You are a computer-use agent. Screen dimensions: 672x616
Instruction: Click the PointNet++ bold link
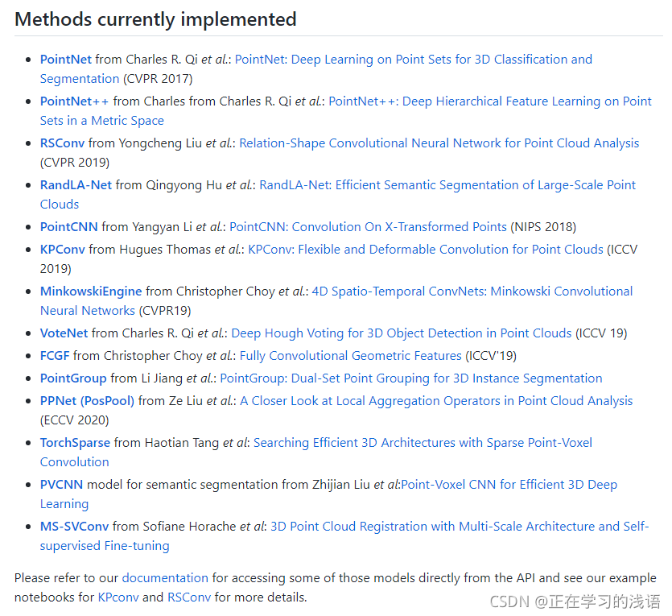coord(75,101)
